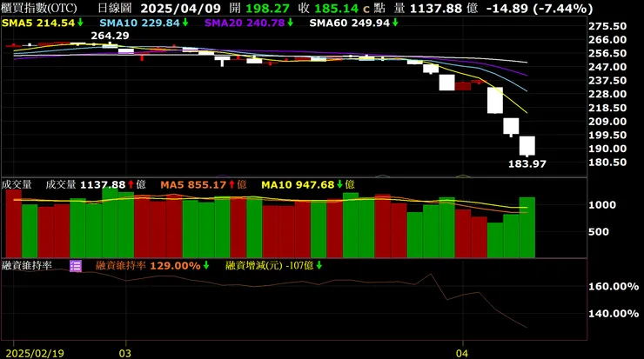Click the 160.00% margin ratio axis label
644x359 pixels.
click(x=614, y=286)
